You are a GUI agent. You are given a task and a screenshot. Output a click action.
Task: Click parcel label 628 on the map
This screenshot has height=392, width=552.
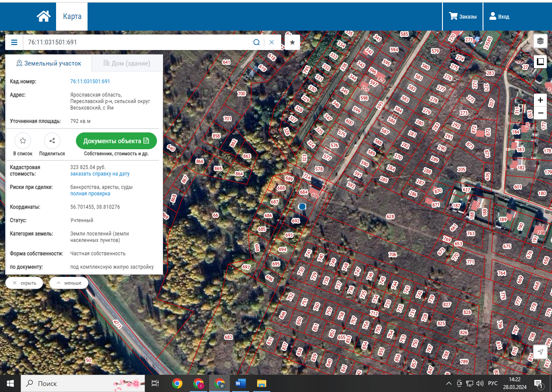coord(390,216)
